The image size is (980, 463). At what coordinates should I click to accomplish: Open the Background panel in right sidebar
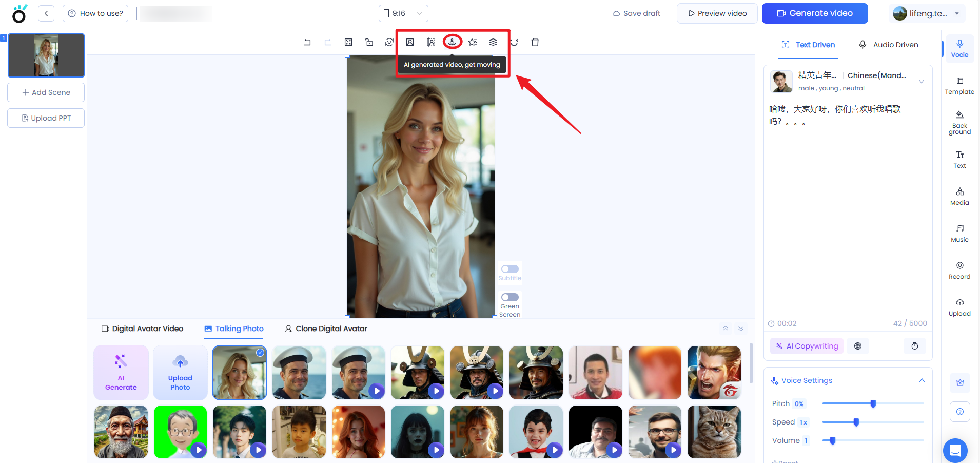[x=959, y=122]
